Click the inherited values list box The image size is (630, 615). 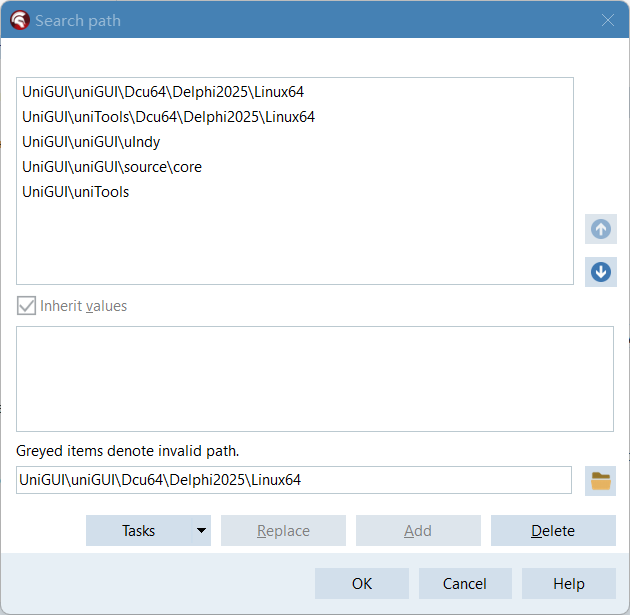(x=315, y=379)
